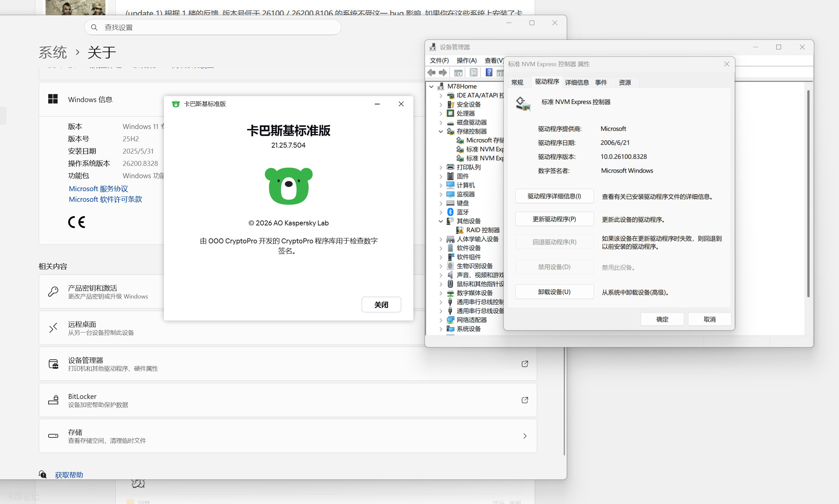839x504 pixels.
Task: Collapse the 其他设备 tree node
Action: click(441, 221)
